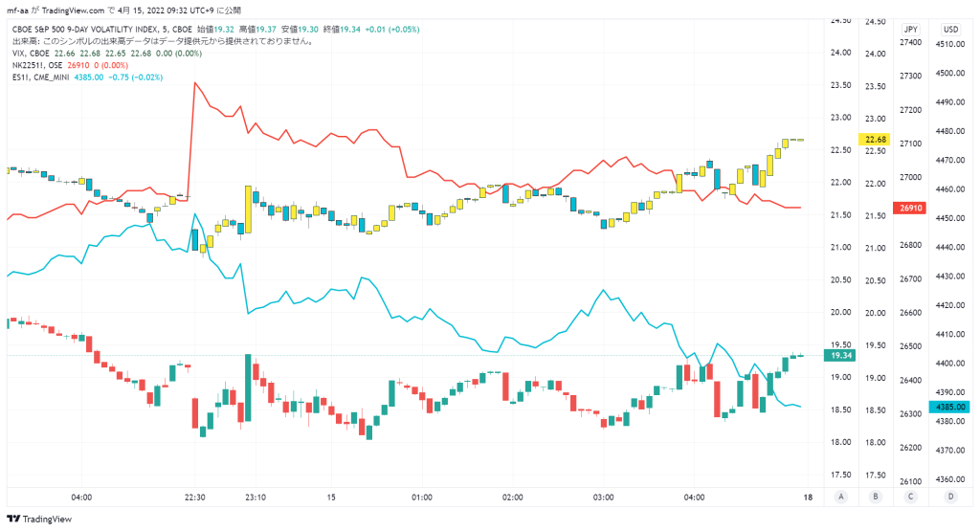The width and height of the screenshot is (980, 531).
Task: Click the TradingView.com link in header
Action: 73,11
